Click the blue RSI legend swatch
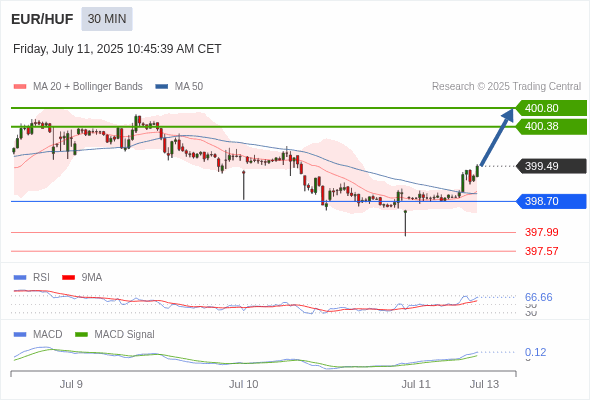 (x=20, y=278)
